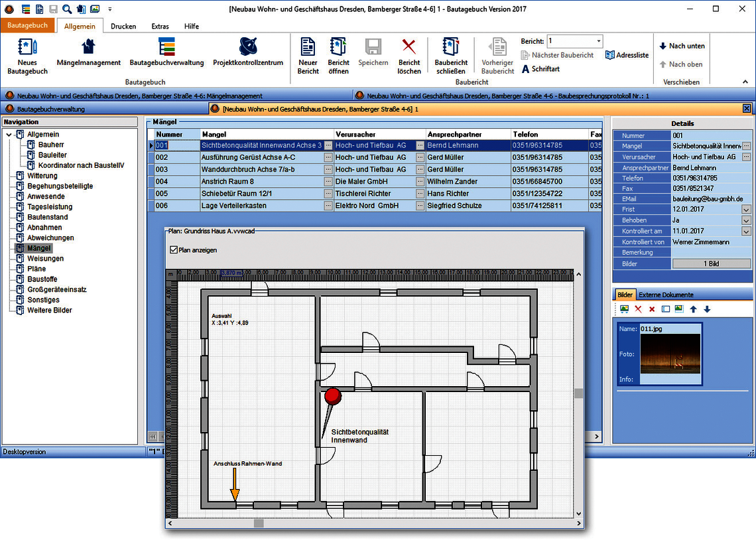Create a Neuer Bericht
756x546 pixels.
coord(308,47)
